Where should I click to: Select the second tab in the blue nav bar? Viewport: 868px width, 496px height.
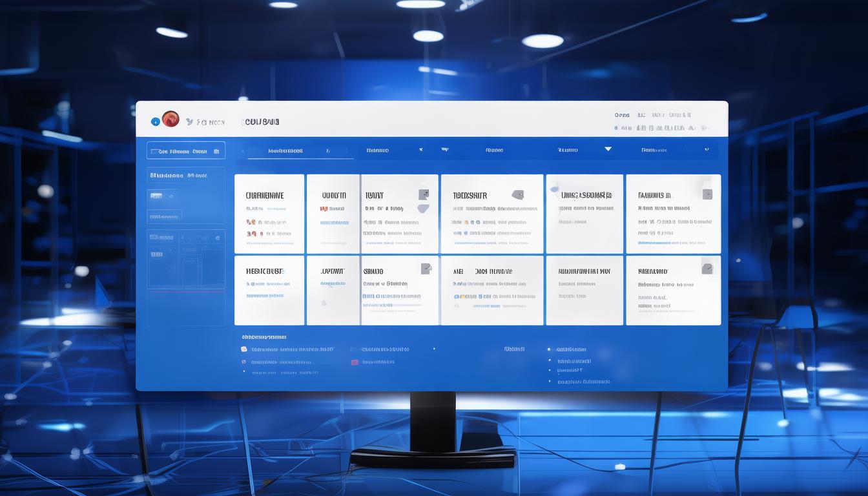(377, 150)
